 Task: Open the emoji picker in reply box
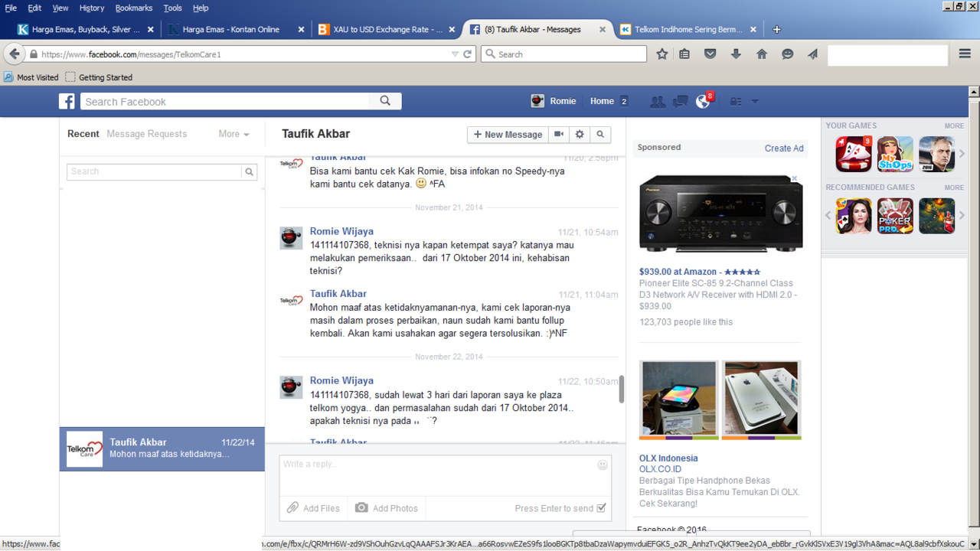603,465
